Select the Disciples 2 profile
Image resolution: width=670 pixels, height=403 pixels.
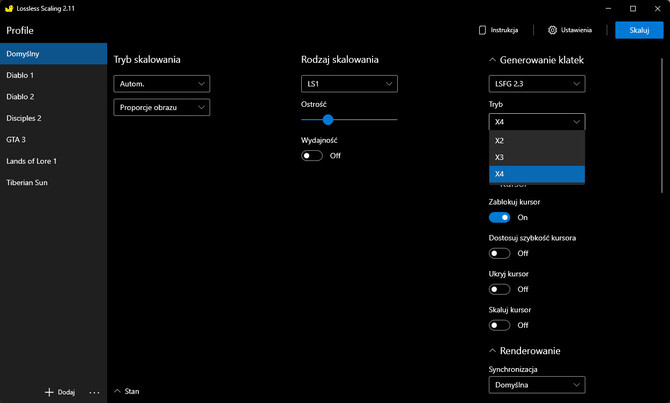tap(53, 118)
